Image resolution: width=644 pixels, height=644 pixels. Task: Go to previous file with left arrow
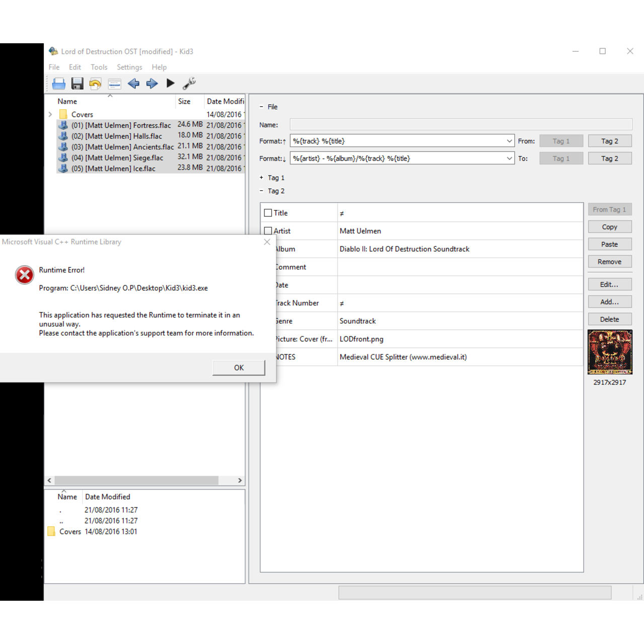tap(133, 84)
